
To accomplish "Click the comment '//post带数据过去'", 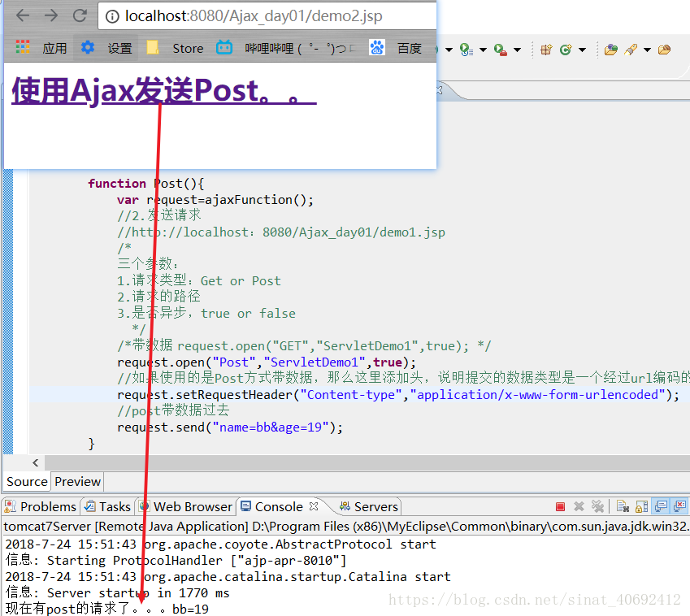I will pyautogui.click(x=173, y=411).
